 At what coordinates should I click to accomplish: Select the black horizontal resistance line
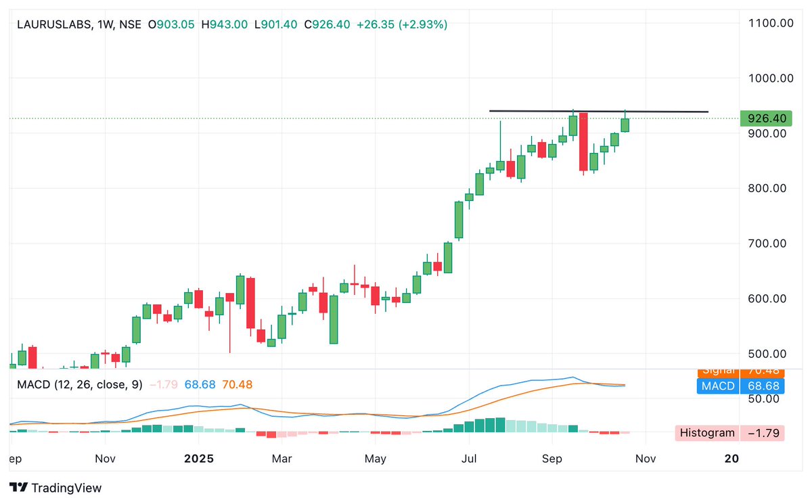(599, 111)
